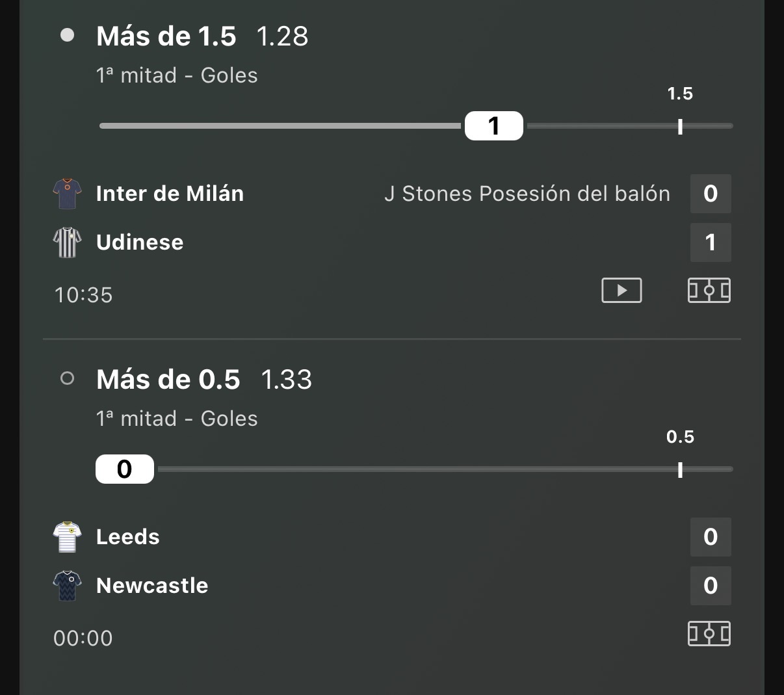Open the Inter de Milán team name
Viewport: 784px width, 695px height.
[170, 194]
